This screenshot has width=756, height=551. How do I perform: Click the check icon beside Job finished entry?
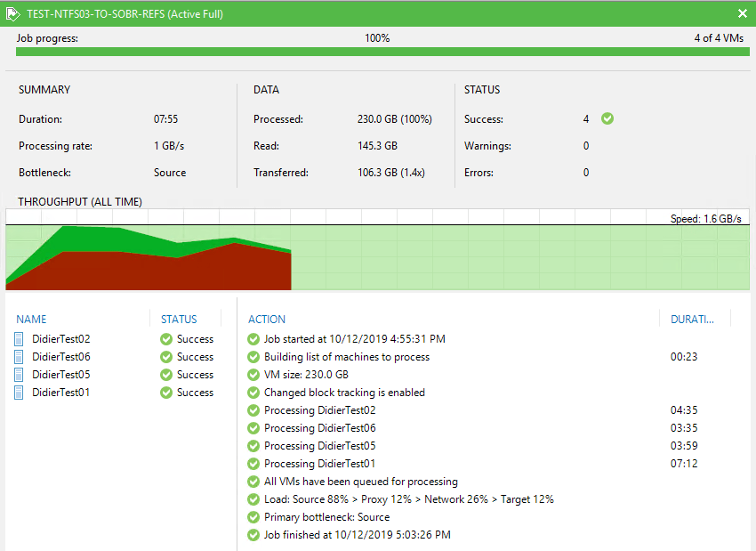pos(253,535)
